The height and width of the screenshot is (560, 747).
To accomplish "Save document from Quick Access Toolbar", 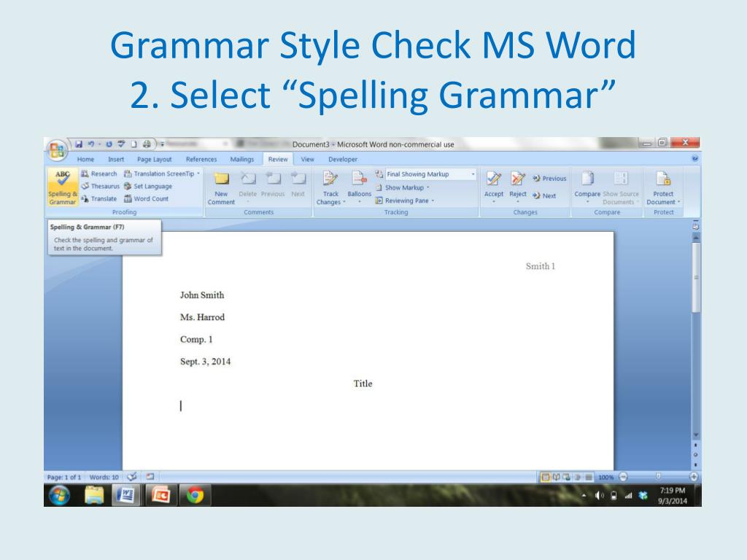I will 79,144.
